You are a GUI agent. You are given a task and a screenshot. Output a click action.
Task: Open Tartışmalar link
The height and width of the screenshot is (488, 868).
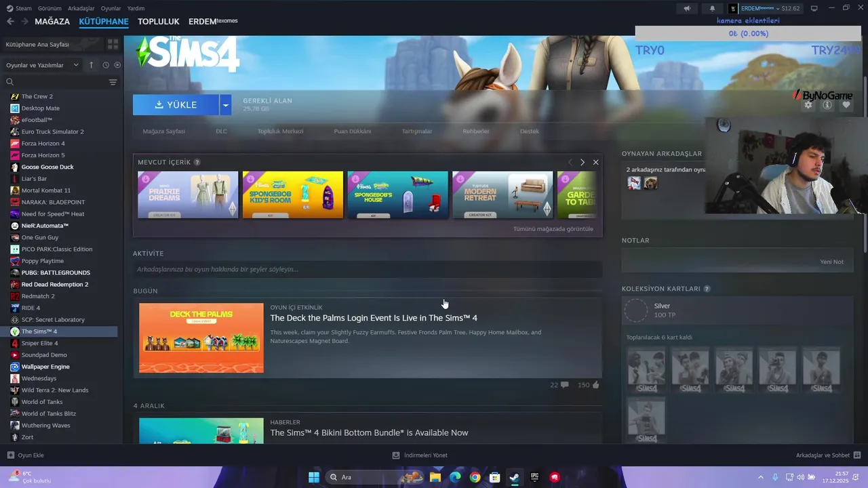pos(417,131)
